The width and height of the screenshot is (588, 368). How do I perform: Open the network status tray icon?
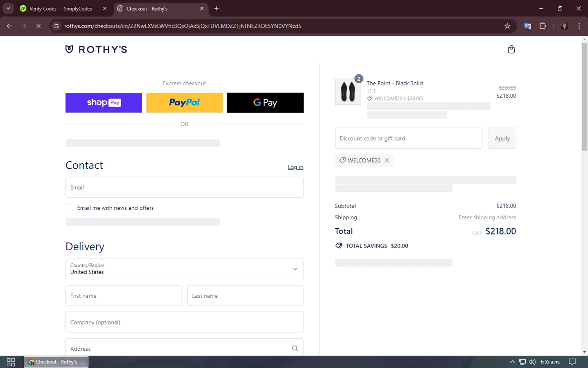click(522, 362)
